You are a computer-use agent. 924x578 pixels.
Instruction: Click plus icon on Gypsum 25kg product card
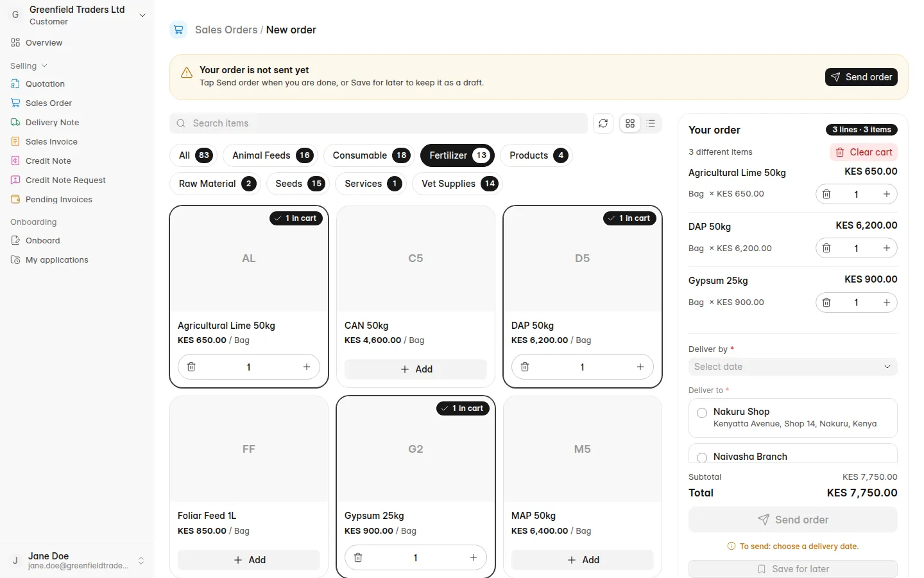(x=474, y=557)
